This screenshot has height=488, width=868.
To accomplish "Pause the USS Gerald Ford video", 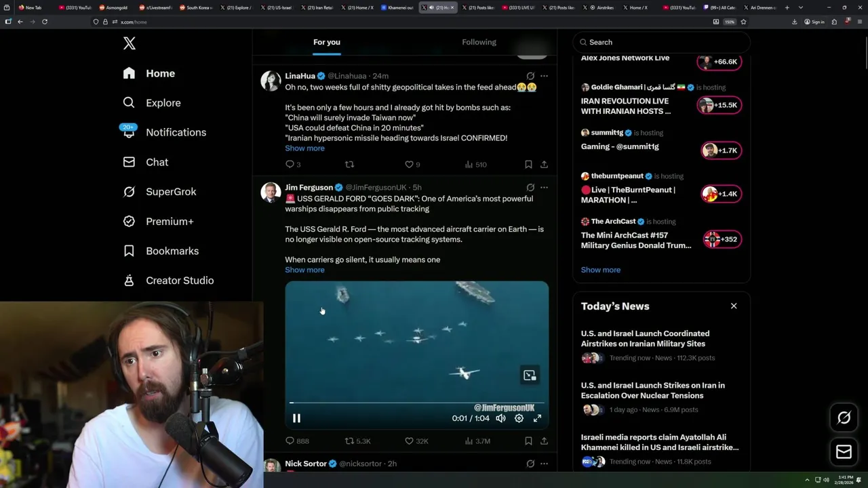I will 296,418.
